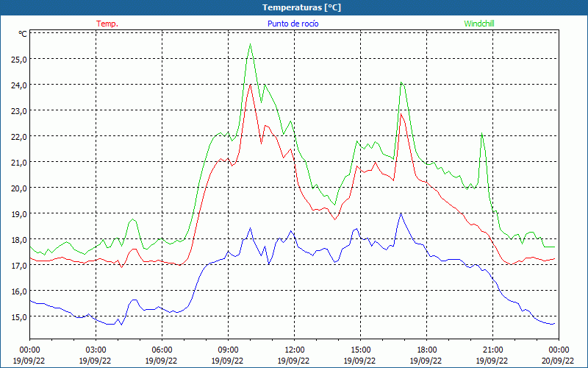Image resolution: width=588 pixels, height=368 pixels.
Task: Click the 23,0 y-axis value
Action: [x=20, y=111]
